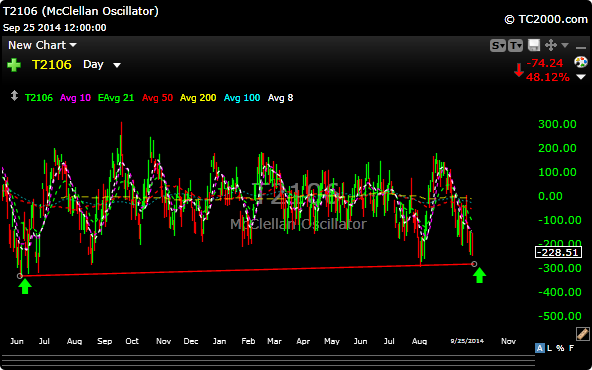Click the ruler measuring tool icon
Viewport: 592px width, 370px height.
[x=583, y=334]
